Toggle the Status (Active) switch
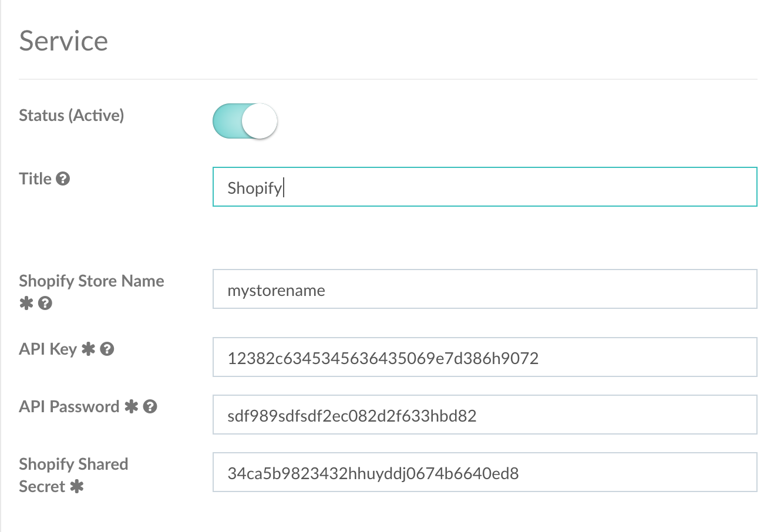 [x=245, y=121]
